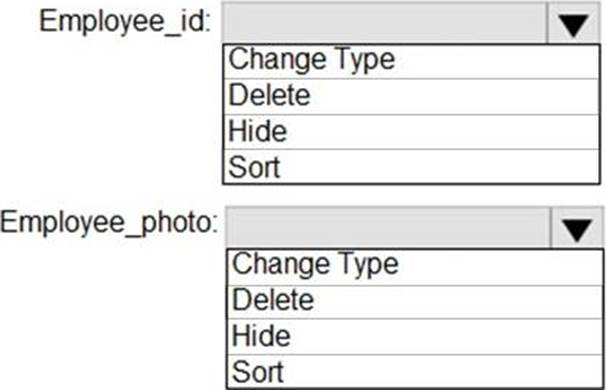
Task: Select Hide for Employee_id
Action: click(412, 132)
